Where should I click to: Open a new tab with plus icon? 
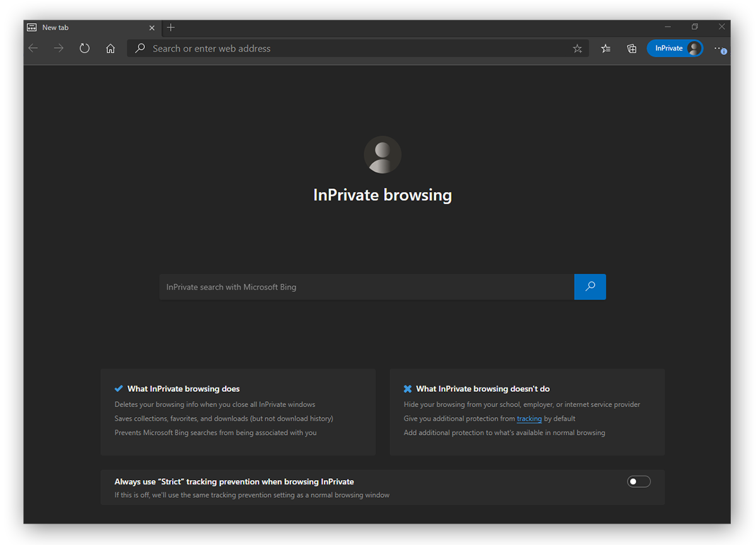coord(171,28)
